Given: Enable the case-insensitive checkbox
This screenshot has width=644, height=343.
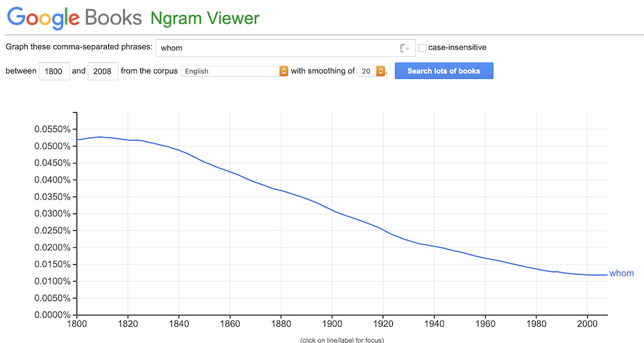Looking at the screenshot, I should pos(422,48).
